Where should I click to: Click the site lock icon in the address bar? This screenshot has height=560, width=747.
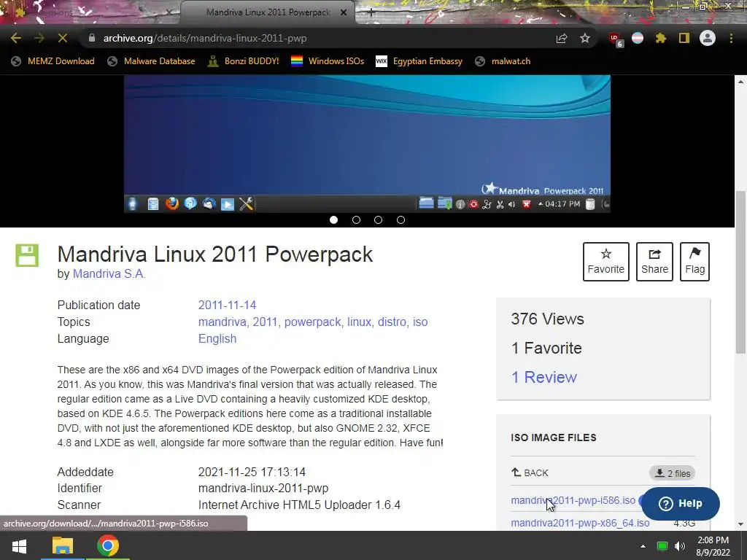point(92,38)
